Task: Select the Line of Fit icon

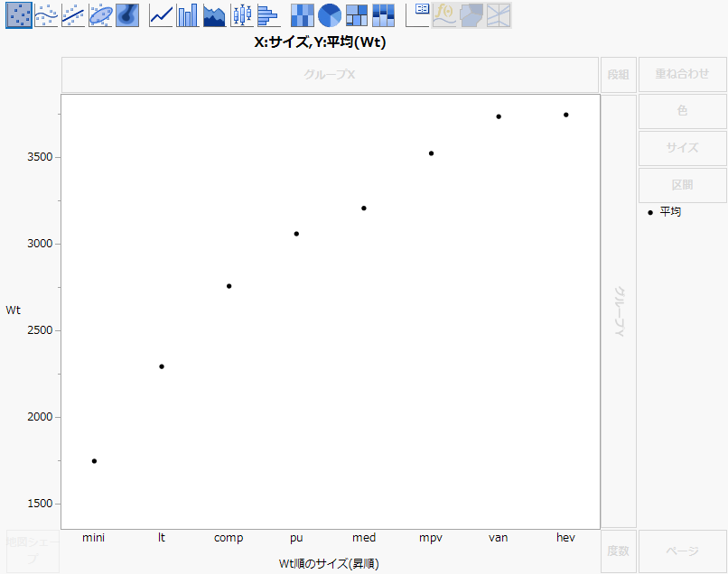Action: tap(73, 15)
